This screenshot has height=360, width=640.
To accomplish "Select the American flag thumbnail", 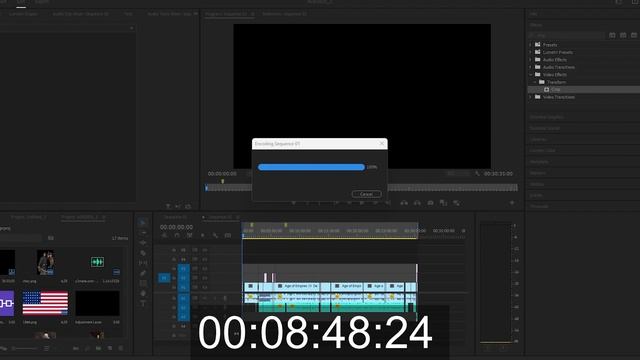I will pyautogui.click(x=45, y=303).
